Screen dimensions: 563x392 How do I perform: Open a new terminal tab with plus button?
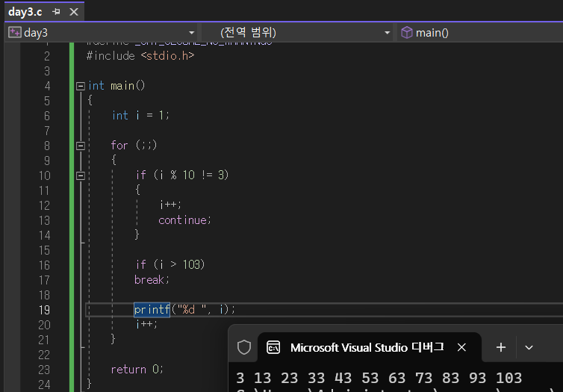(x=501, y=347)
